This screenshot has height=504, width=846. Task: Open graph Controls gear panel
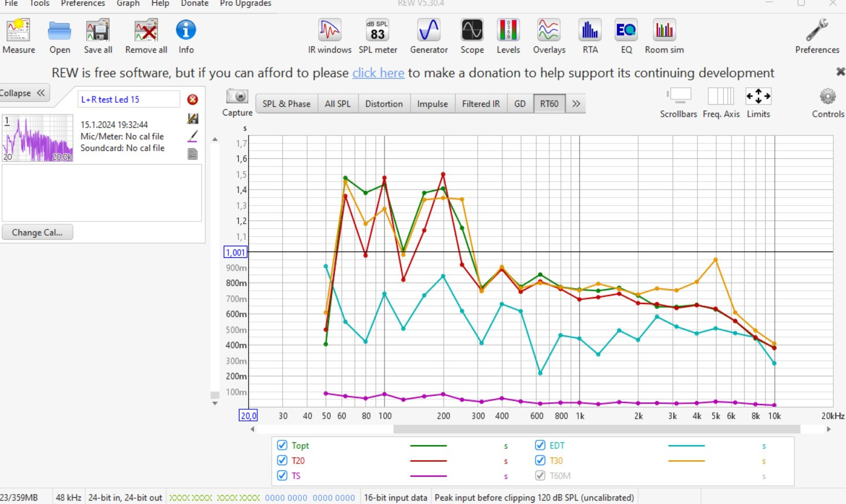pos(827,97)
